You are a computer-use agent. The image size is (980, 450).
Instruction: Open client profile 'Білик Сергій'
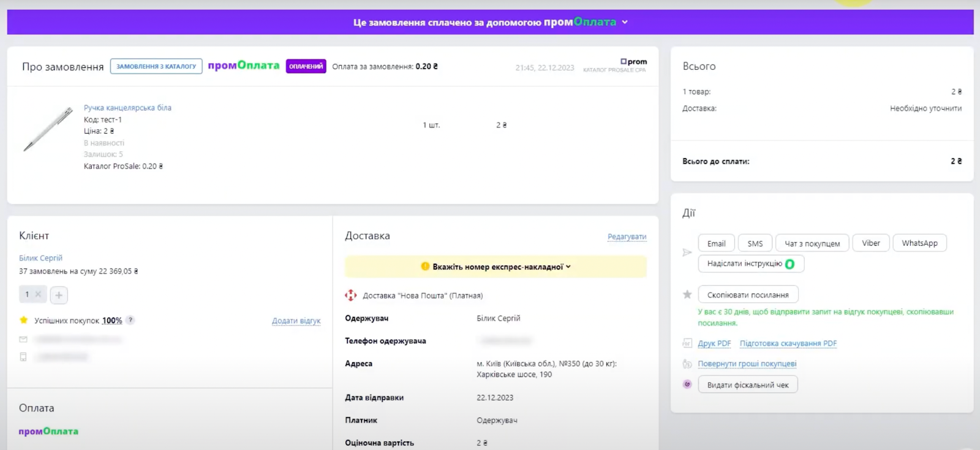40,258
